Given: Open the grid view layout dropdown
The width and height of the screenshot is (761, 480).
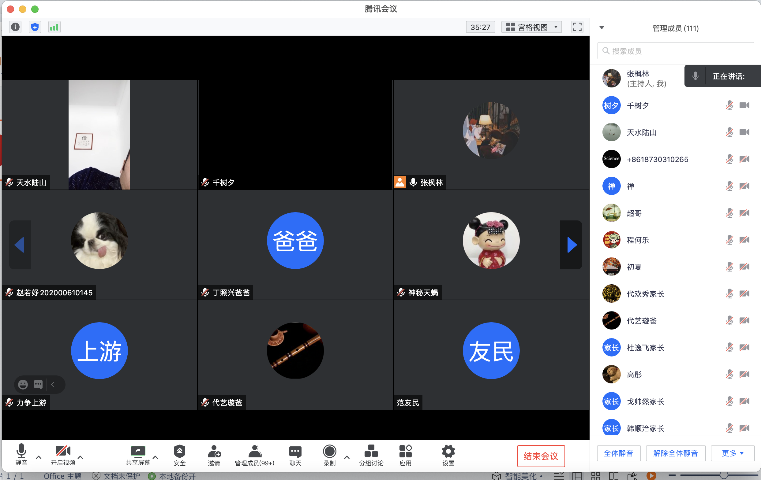Looking at the screenshot, I should point(531,27).
